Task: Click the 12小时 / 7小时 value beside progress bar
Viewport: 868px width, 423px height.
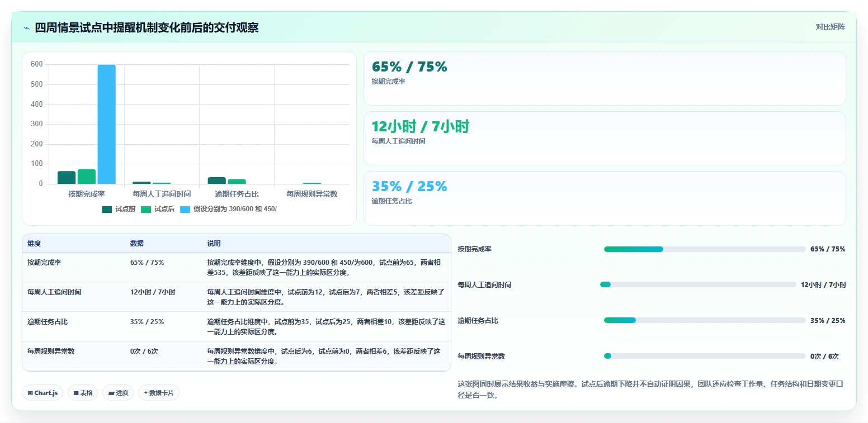Action: coord(823,285)
